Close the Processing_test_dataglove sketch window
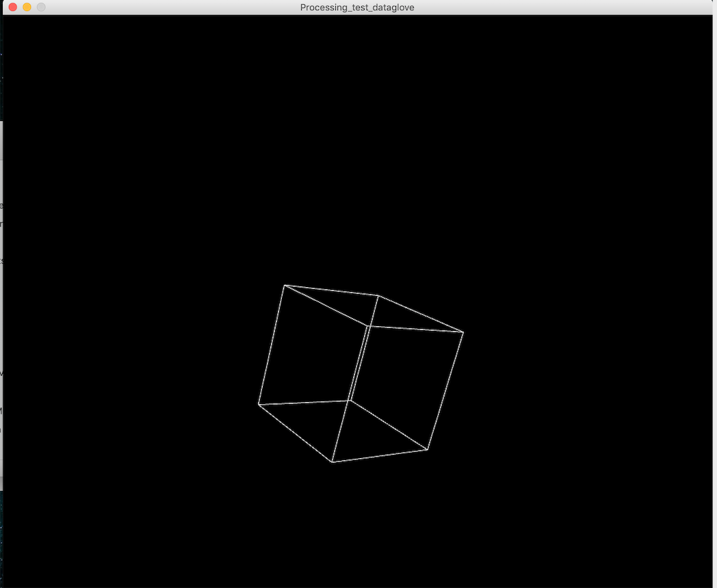Viewport: 717px width, 588px height. click(x=12, y=7)
